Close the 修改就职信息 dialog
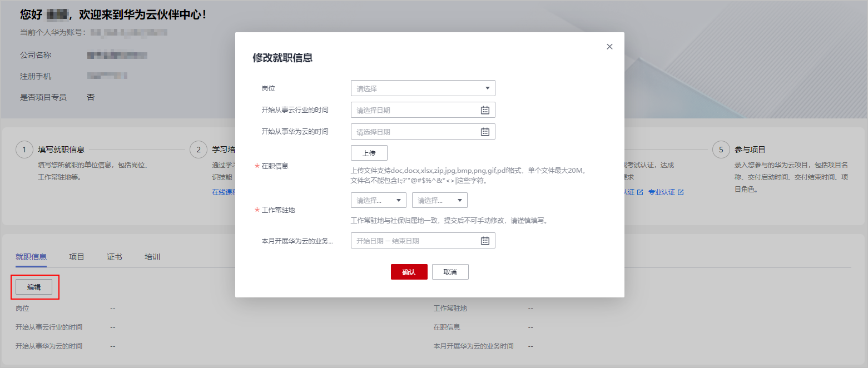 pyautogui.click(x=609, y=47)
